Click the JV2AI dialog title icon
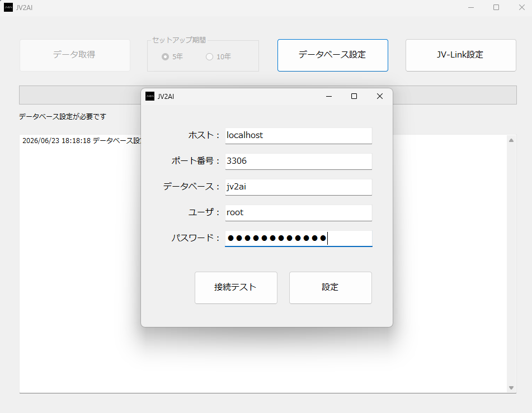The image size is (532, 413). click(149, 96)
